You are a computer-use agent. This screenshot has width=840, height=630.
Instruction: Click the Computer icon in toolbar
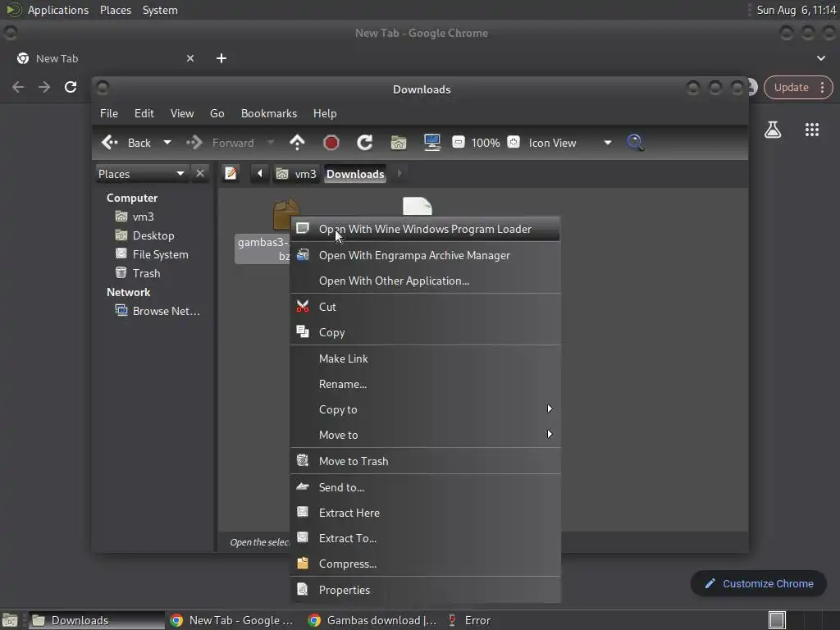pos(432,143)
